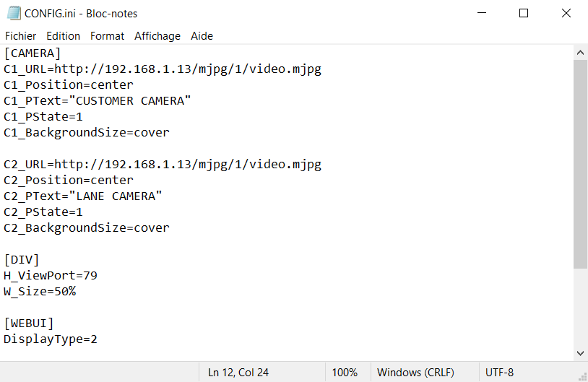This screenshot has width=588, height=382.
Task: Place cursor on the [CAMERA] section line
Action: (x=33, y=53)
